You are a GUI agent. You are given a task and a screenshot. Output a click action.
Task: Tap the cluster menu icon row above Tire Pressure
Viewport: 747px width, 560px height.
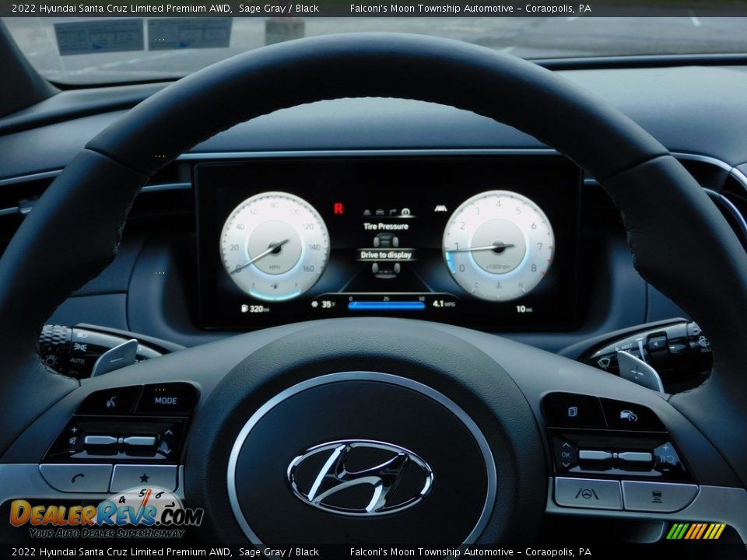pos(387,212)
